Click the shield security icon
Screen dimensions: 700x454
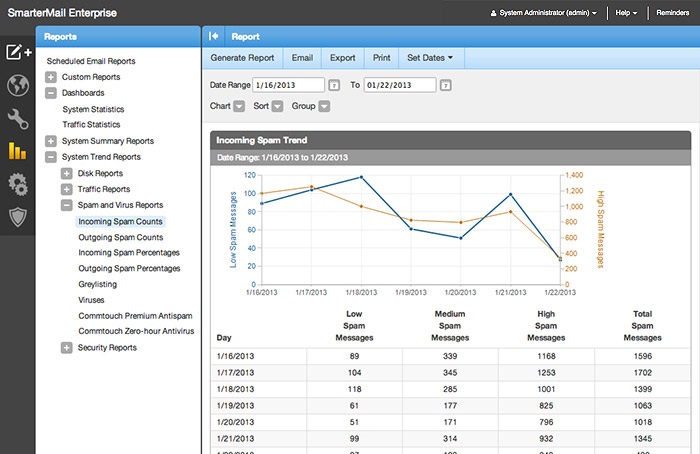tap(17, 216)
